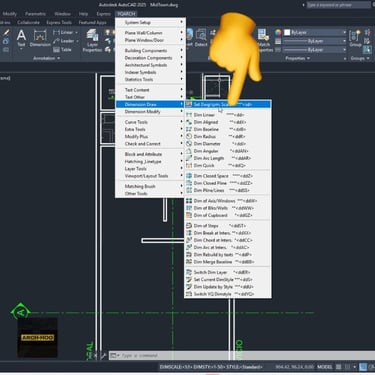Open Matching Brush submenu
Screen dimensions: 375x375
[150, 186]
